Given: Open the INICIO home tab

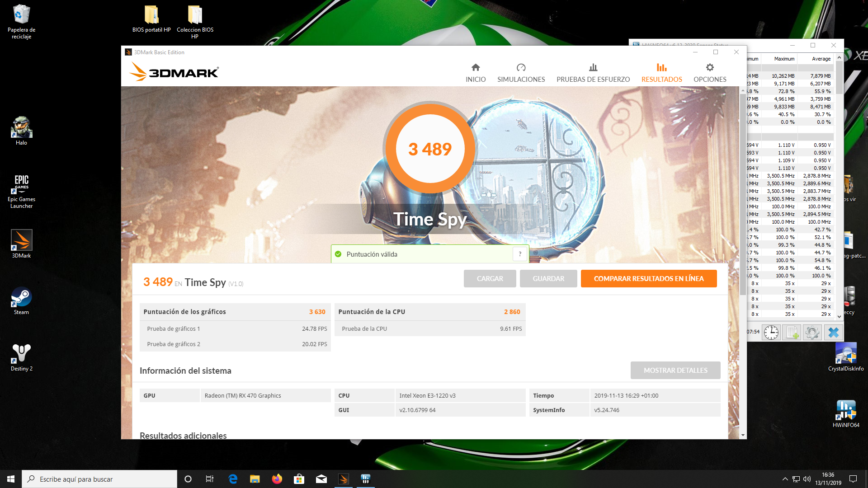Looking at the screenshot, I should [476, 73].
